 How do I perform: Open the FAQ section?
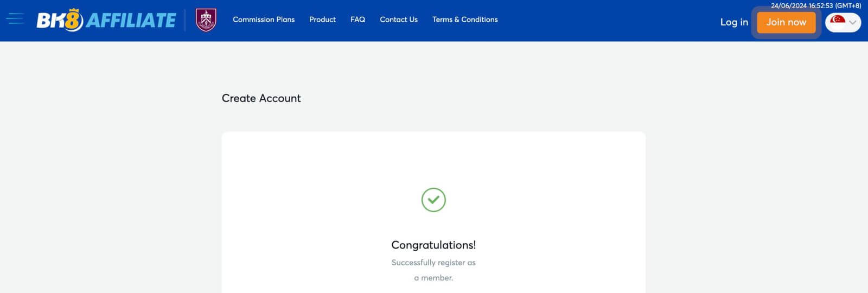pos(358,20)
